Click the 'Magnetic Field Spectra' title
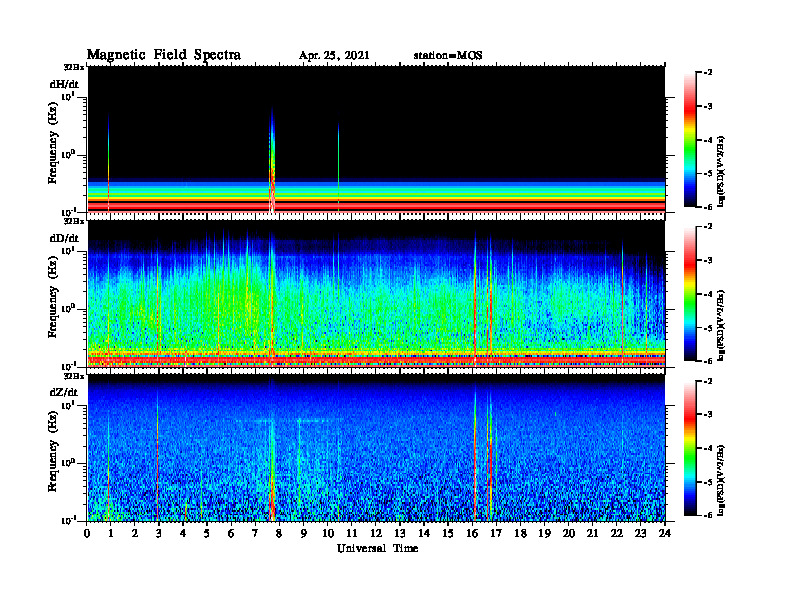The image size is (792, 612). 164,55
